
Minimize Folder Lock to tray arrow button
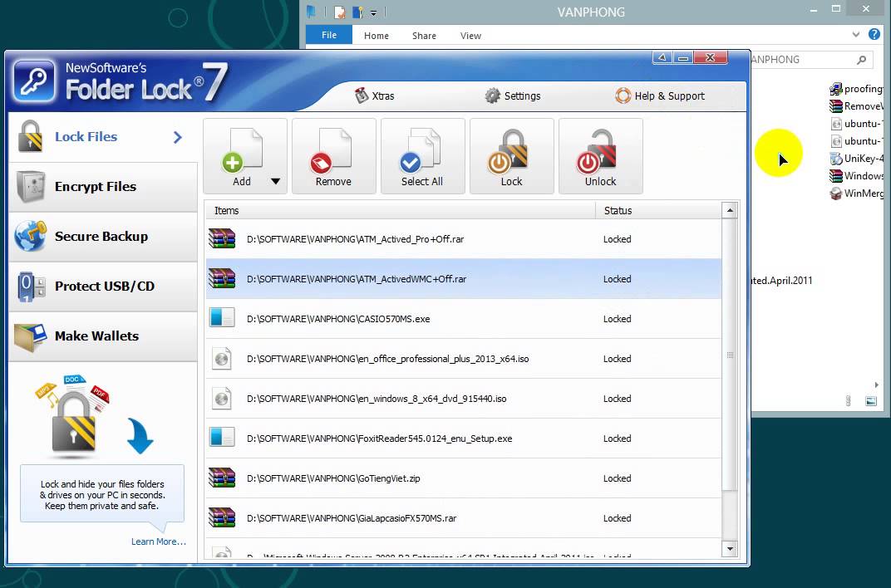click(x=662, y=57)
